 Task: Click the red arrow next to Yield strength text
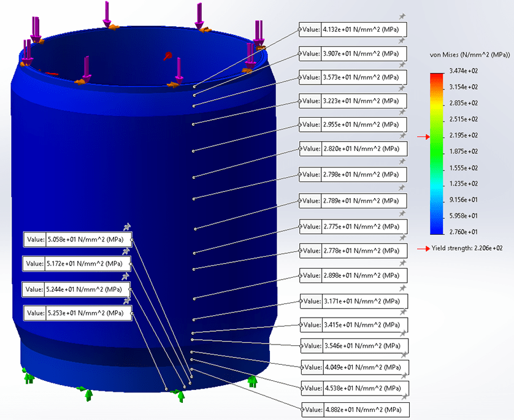click(x=423, y=248)
